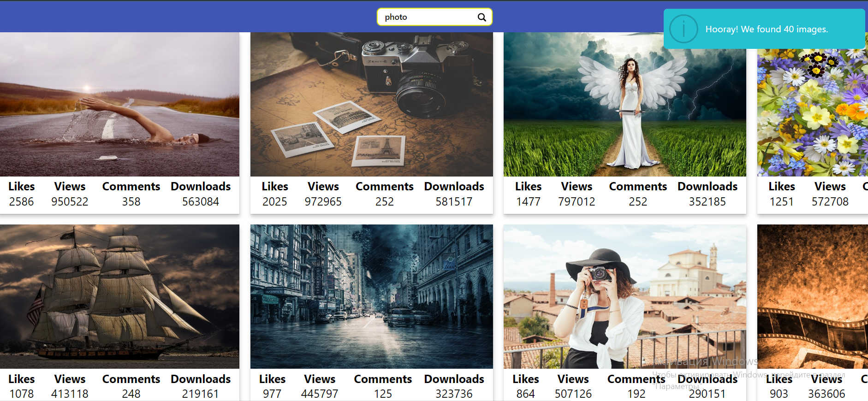This screenshot has width=868, height=401.
Task: Click Downloads 323736 under the city street image
Action: coord(454,394)
